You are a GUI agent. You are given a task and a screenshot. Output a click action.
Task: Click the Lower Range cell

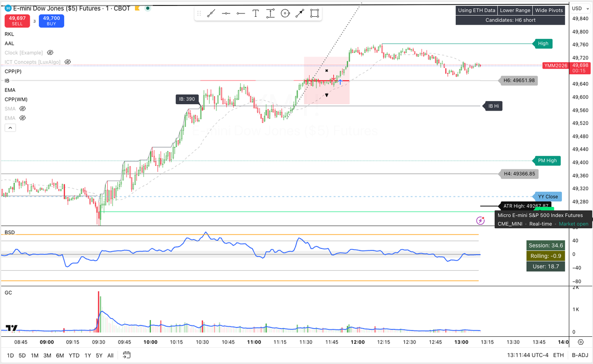tap(515, 10)
